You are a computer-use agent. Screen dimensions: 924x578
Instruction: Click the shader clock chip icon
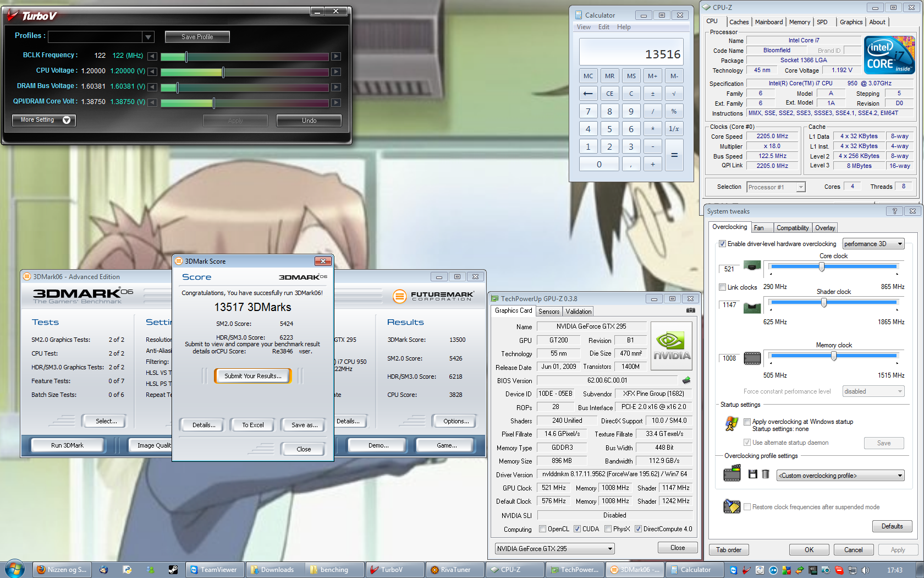(x=752, y=307)
